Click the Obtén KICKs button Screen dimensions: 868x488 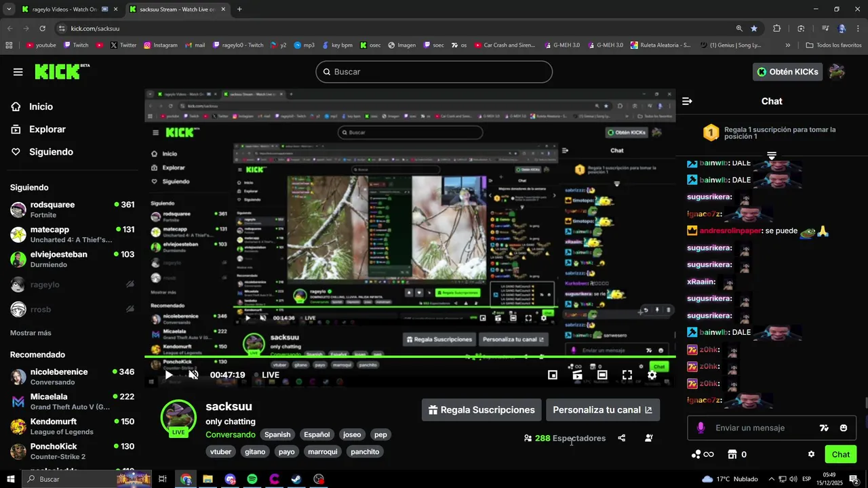[x=787, y=72]
